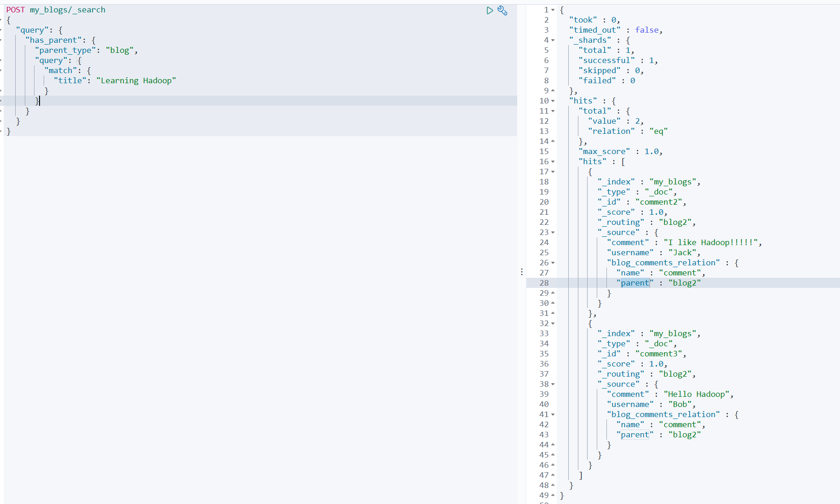Screen dimensions: 840x504
Task: Collapse the fold arrow at line 1
Action: click(x=553, y=10)
